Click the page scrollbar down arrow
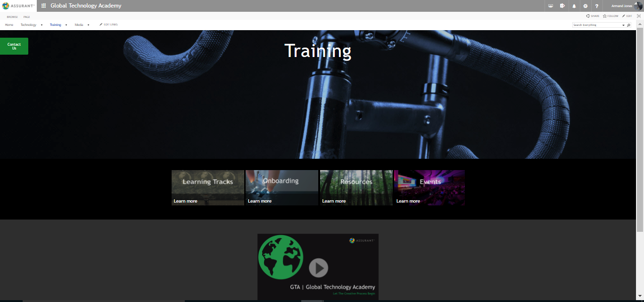Screen dimensions: 644x302 [640, 296]
